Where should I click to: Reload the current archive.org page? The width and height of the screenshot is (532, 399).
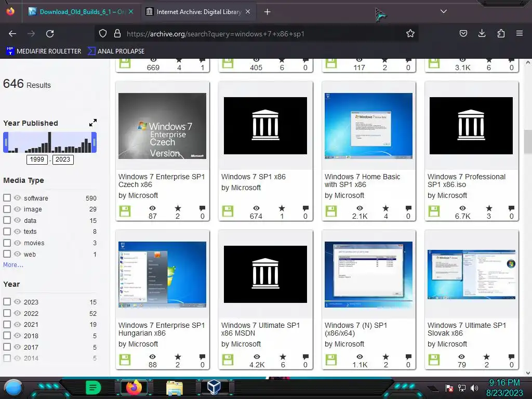50,34
